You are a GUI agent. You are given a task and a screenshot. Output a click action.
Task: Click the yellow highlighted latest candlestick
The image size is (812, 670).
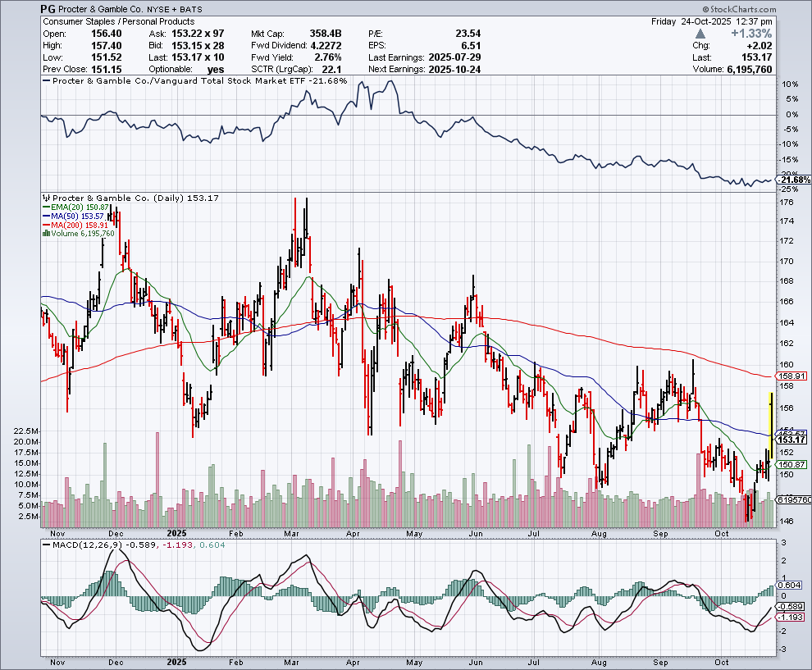pyautogui.click(x=771, y=425)
